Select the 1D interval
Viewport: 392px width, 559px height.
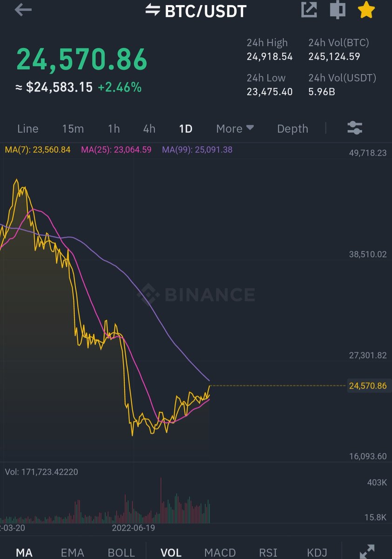pyautogui.click(x=186, y=129)
